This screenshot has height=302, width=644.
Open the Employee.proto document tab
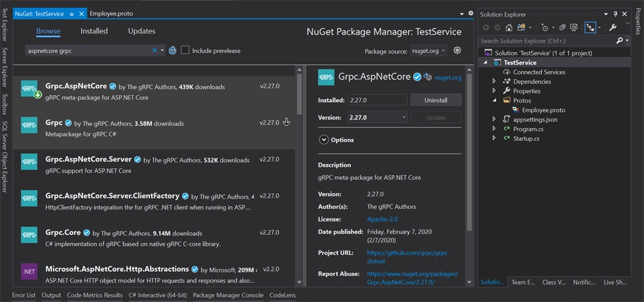(111, 14)
